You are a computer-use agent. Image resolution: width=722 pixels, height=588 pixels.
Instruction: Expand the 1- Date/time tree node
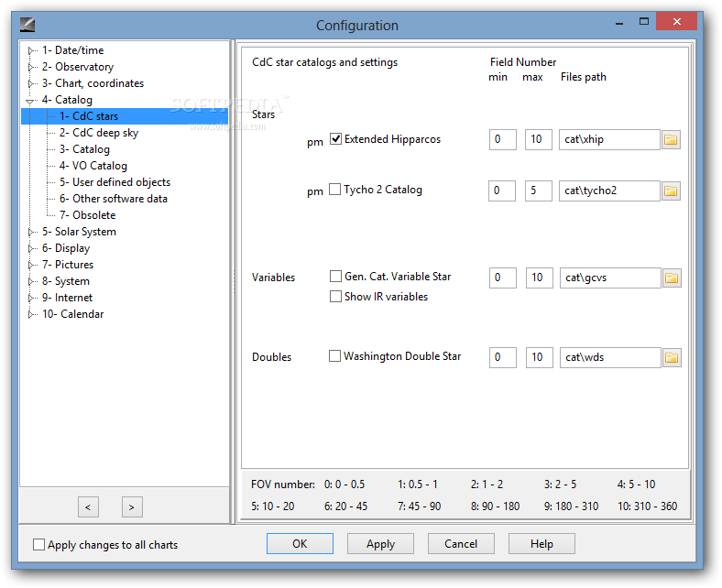point(31,50)
